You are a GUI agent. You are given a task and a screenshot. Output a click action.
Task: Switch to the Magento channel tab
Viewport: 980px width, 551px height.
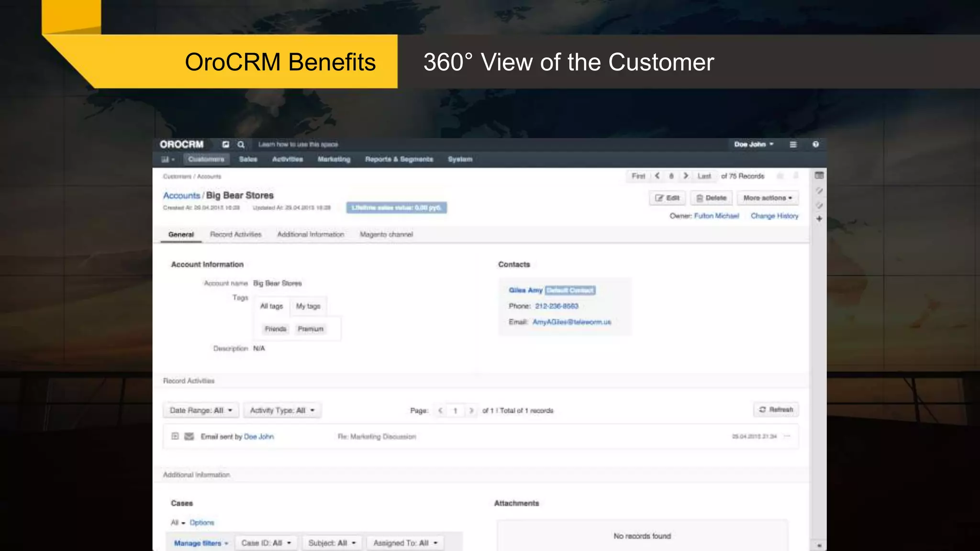pos(387,234)
